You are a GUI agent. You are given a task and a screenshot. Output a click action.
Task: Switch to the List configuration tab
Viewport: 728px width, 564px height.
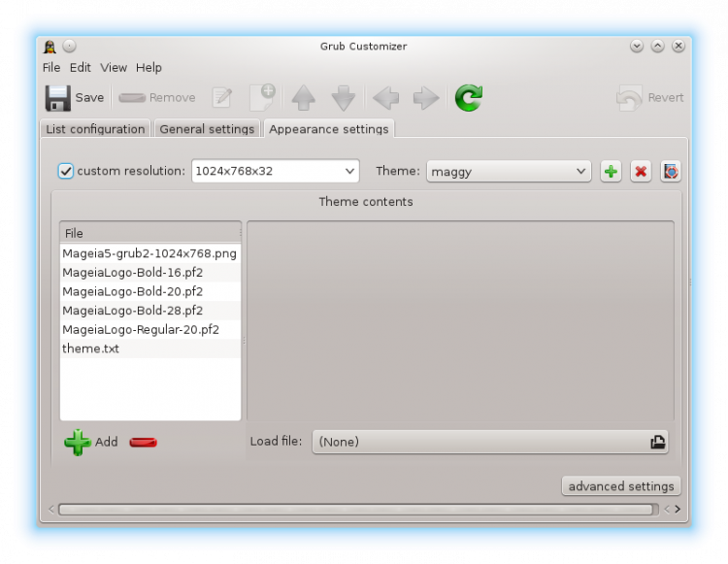pyautogui.click(x=95, y=129)
